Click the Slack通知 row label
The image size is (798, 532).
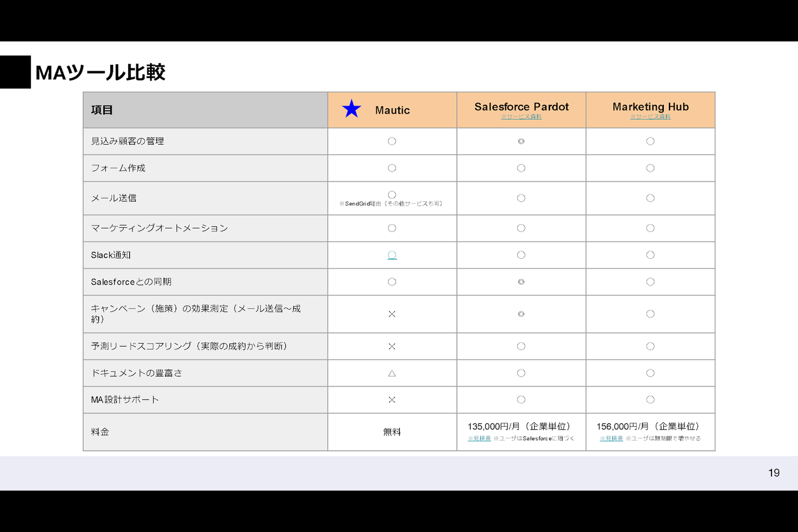111,255
